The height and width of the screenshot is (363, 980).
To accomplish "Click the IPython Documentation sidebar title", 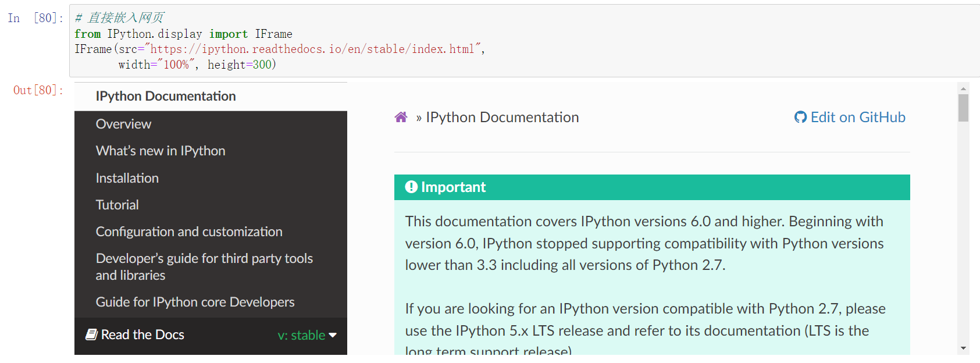I will 166,96.
